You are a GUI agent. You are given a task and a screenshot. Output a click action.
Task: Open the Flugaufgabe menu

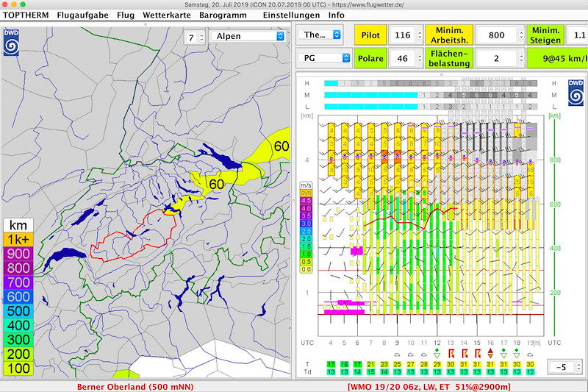tap(82, 15)
